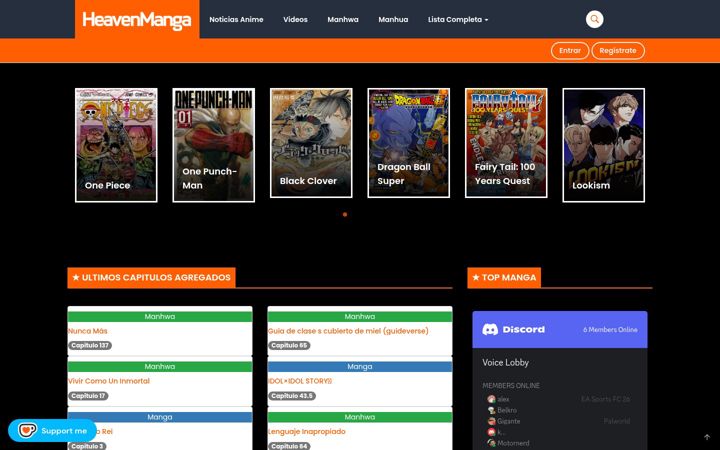The width and height of the screenshot is (720, 450).
Task: Open Capitulo 43.5 of IDOL×IDOL STORY
Action: [292, 396]
